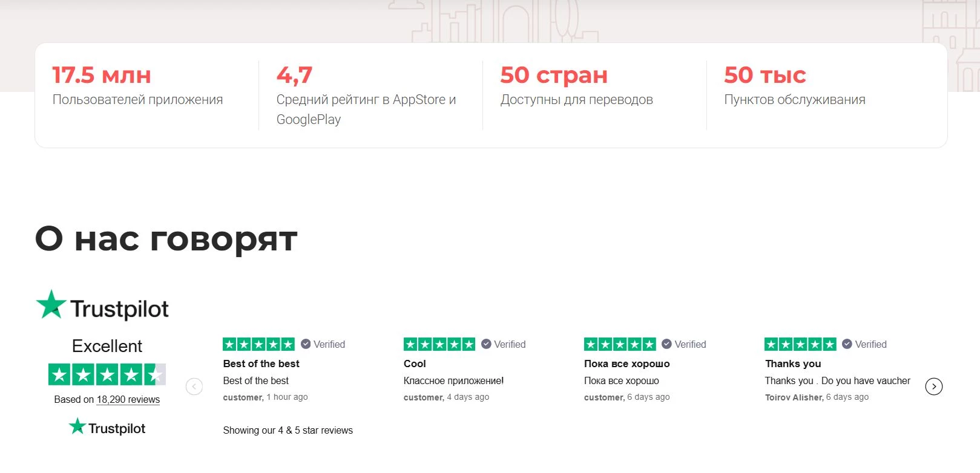Viewport: 980px width, 473px height.
Task: Open the Пока все хорошо review title
Action: (626, 364)
